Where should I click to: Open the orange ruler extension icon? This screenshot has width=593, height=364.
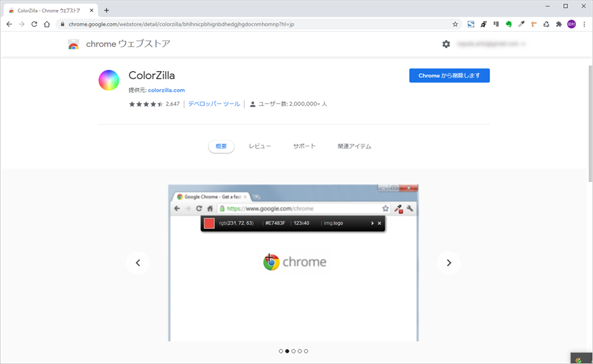click(x=534, y=24)
